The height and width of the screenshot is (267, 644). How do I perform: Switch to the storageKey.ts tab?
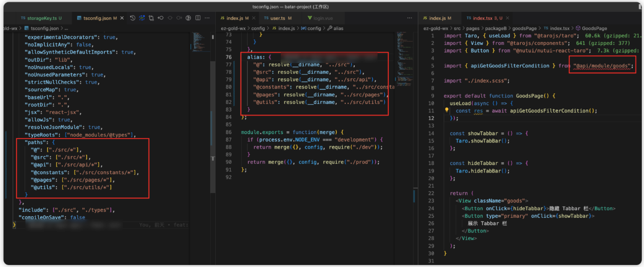point(41,18)
